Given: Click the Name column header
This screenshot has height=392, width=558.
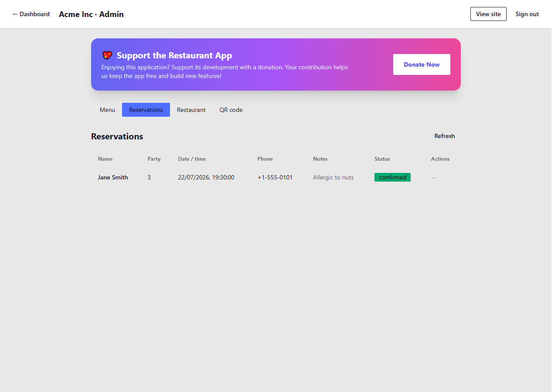Looking at the screenshot, I should (x=105, y=159).
